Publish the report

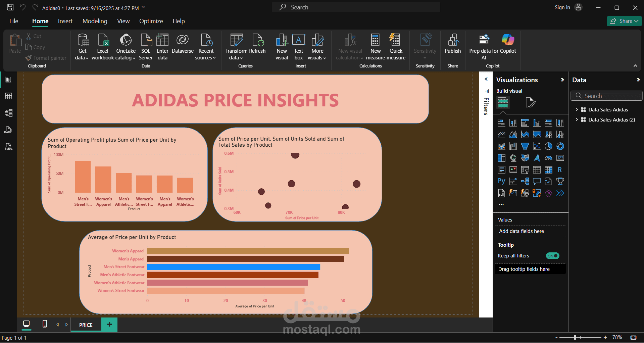[x=453, y=44]
